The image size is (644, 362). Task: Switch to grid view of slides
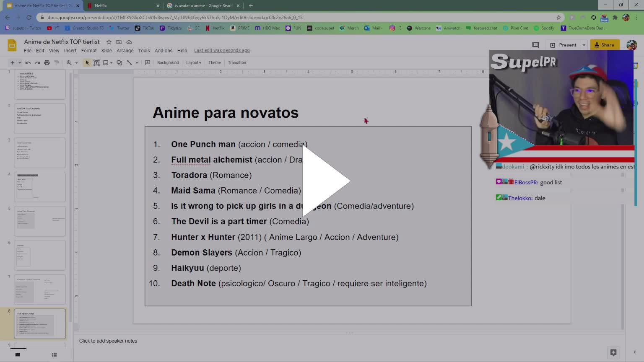54,355
